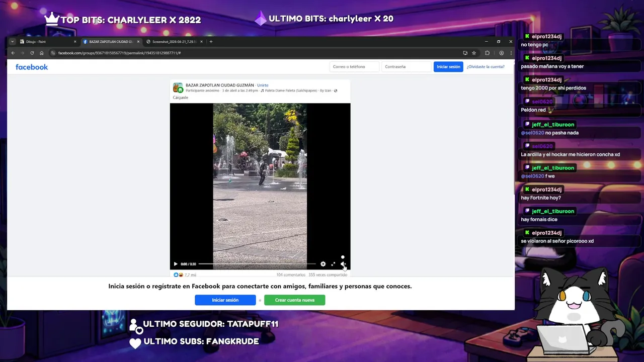Image resolution: width=644 pixels, height=362 pixels.
Task: Open browser extensions puzzle icon
Action: pos(487,53)
